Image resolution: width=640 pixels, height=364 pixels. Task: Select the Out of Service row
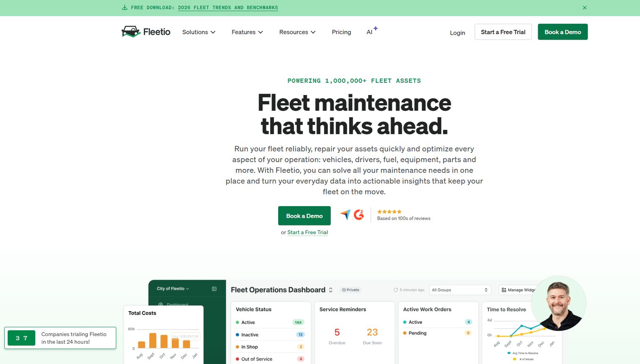[x=270, y=359]
